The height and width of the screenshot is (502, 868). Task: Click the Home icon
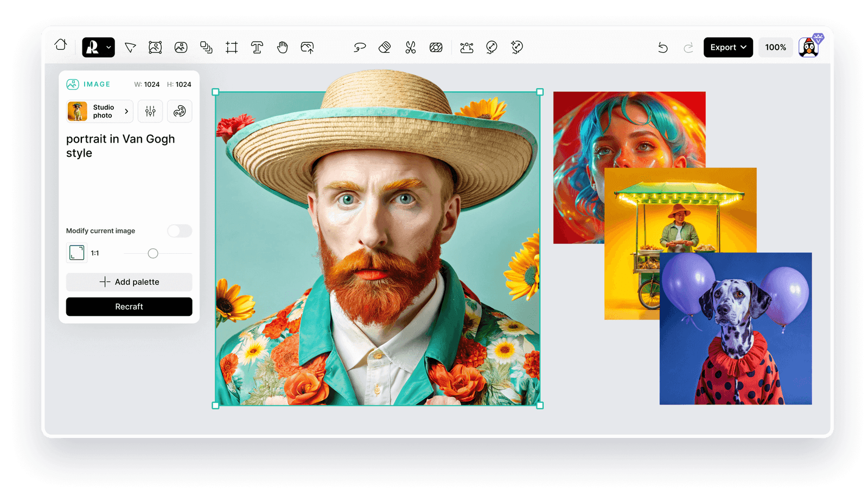click(60, 46)
